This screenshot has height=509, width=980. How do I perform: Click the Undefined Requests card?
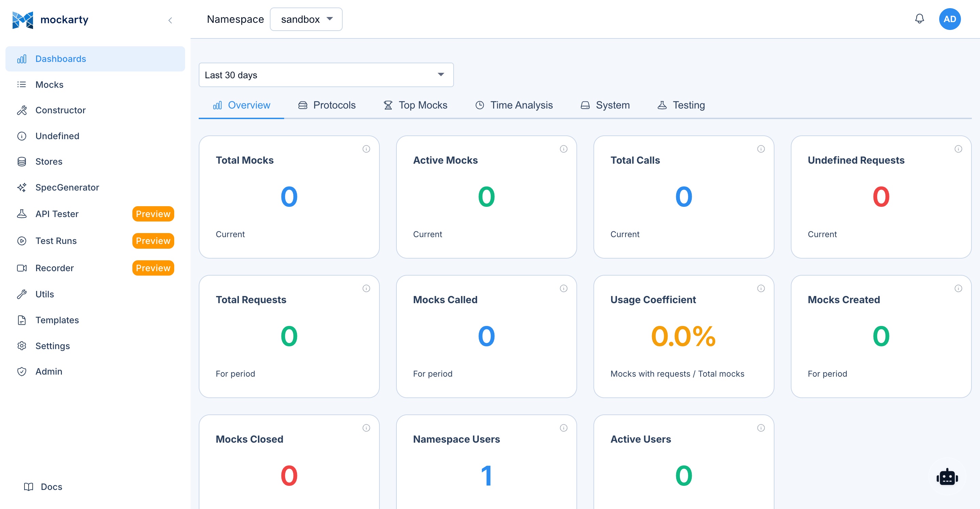[881, 197]
